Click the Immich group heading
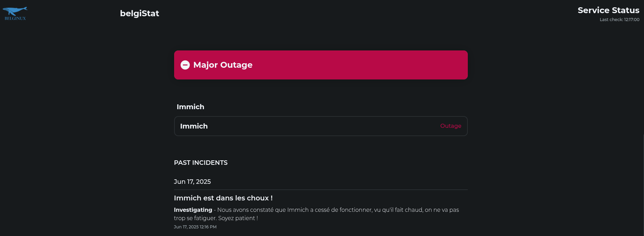644x236 pixels. click(x=190, y=107)
